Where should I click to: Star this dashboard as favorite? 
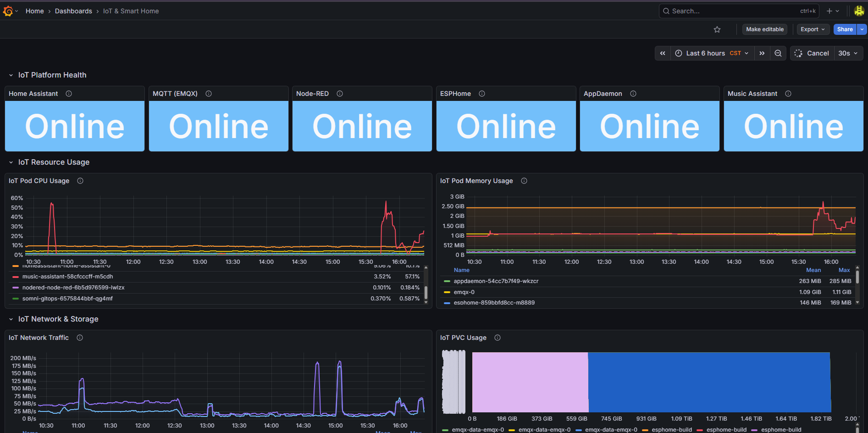point(717,29)
